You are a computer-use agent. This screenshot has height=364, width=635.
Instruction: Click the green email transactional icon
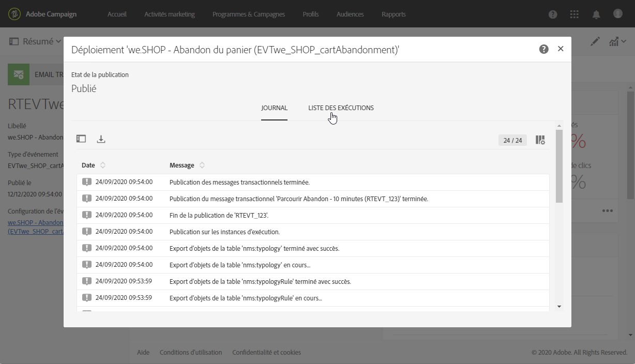tap(19, 74)
